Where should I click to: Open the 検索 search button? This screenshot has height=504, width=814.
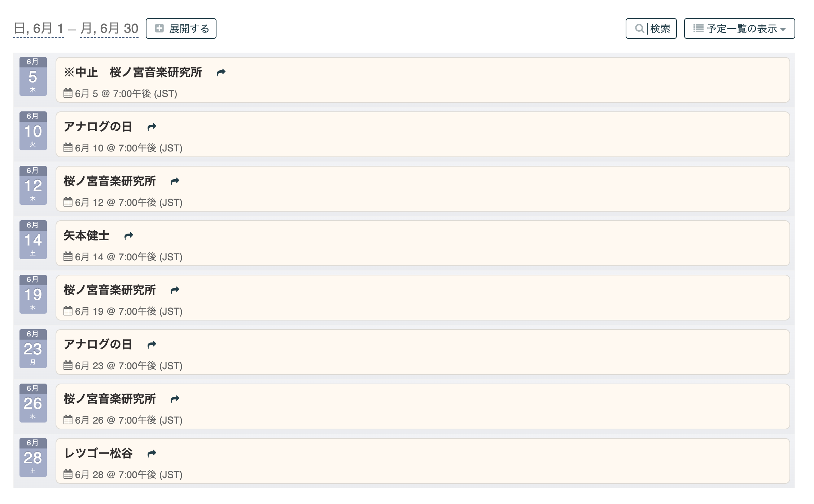(x=651, y=28)
